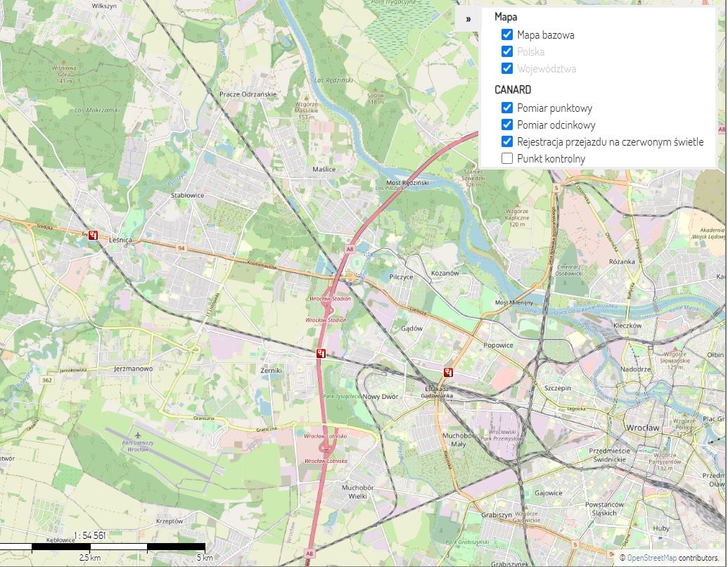Click the Popowice label

click(x=498, y=345)
